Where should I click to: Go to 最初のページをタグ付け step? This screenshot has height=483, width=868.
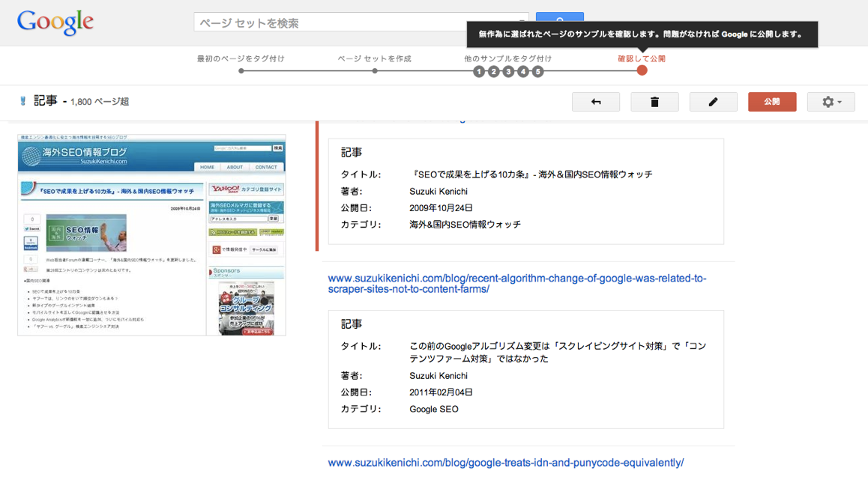tap(241, 58)
